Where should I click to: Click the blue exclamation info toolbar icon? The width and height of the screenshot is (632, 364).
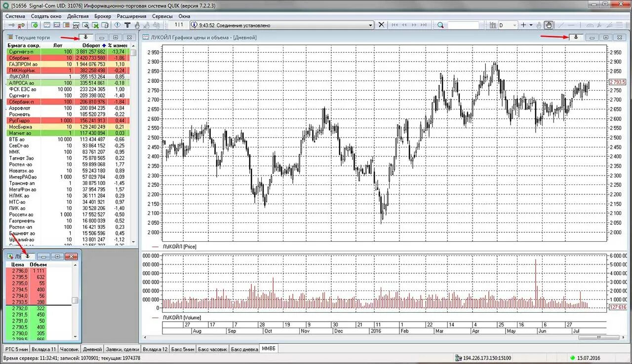click(x=118, y=25)
